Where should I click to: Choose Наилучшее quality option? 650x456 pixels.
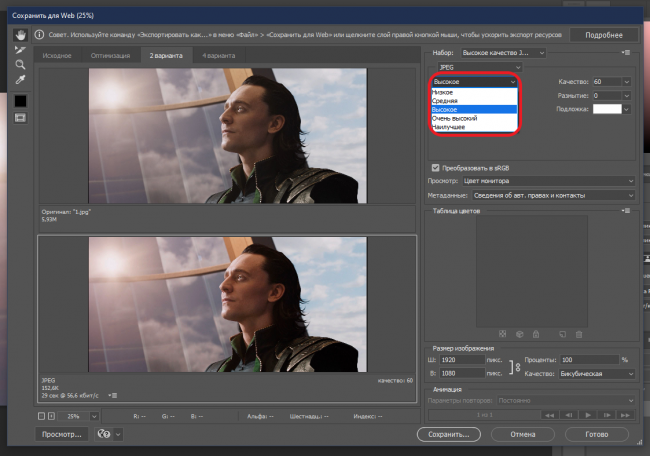click(474, 127)
